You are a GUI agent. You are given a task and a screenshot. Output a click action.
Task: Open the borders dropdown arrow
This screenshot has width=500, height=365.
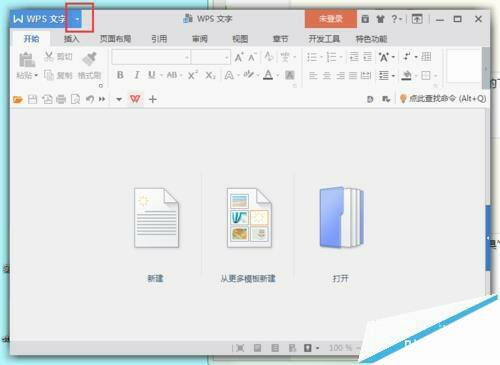click(435, 76)
